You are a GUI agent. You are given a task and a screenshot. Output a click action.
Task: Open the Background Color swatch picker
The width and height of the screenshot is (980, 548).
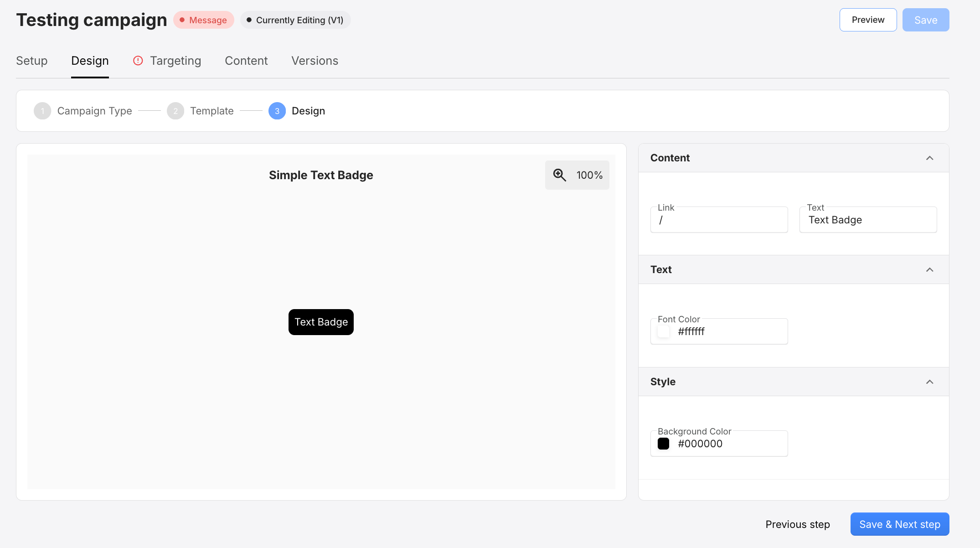(664, 443)
